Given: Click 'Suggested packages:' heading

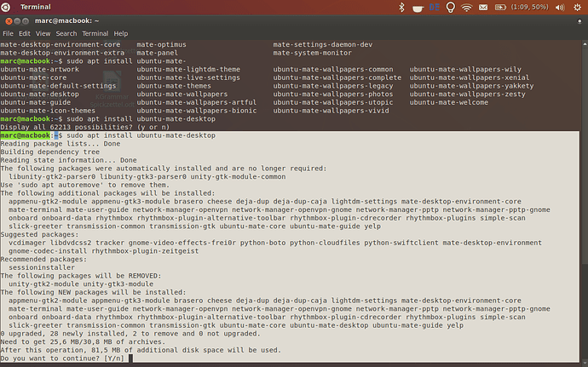Looking at the screenshot, I should [x=40, y=234].
